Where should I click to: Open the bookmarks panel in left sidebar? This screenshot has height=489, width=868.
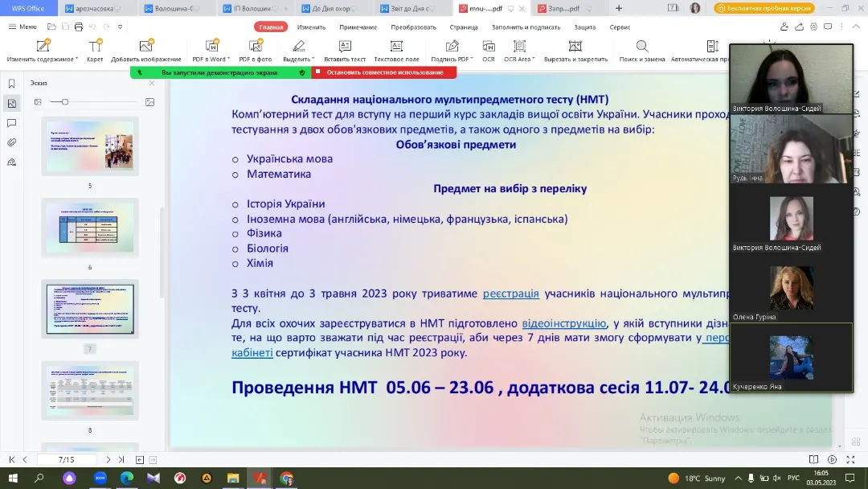tap(11, 84)
